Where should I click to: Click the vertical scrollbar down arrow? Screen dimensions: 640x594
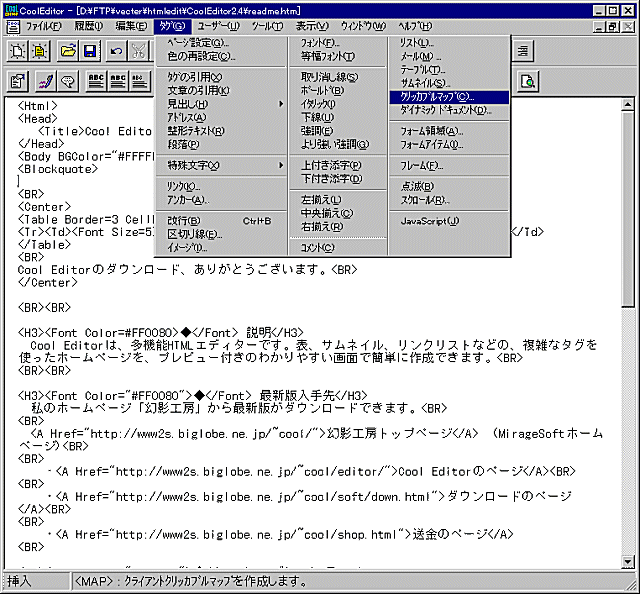click(x=628, y=562)
